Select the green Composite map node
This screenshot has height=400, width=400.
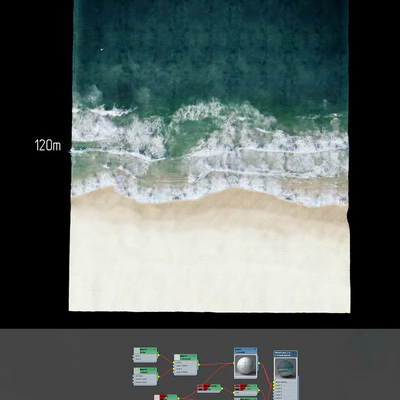click(186, 365)
